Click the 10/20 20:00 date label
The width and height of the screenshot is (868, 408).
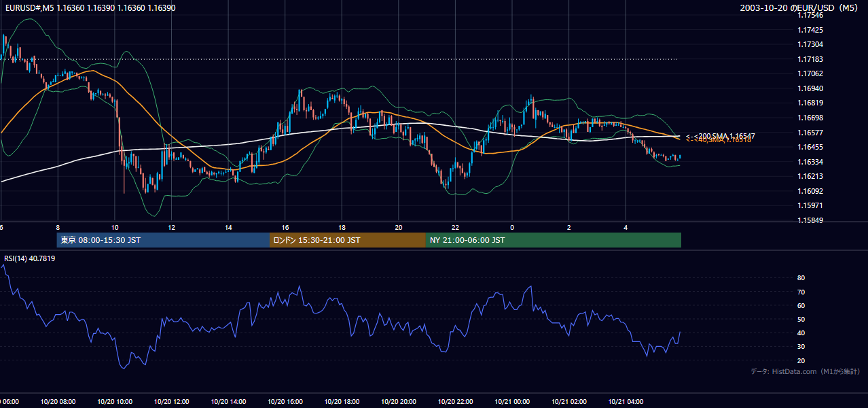point(399,402)
